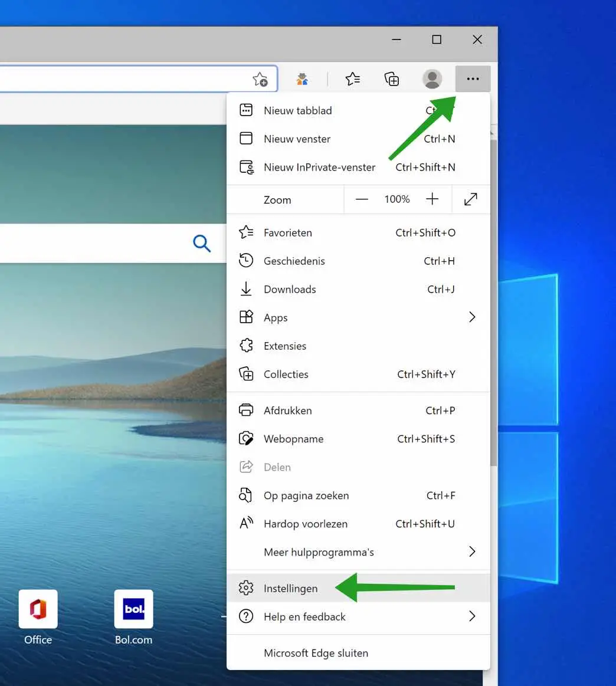Screen dimensions: 616x686
Task: Decrease zoom with the minus button
Action: tap(362, 199)
